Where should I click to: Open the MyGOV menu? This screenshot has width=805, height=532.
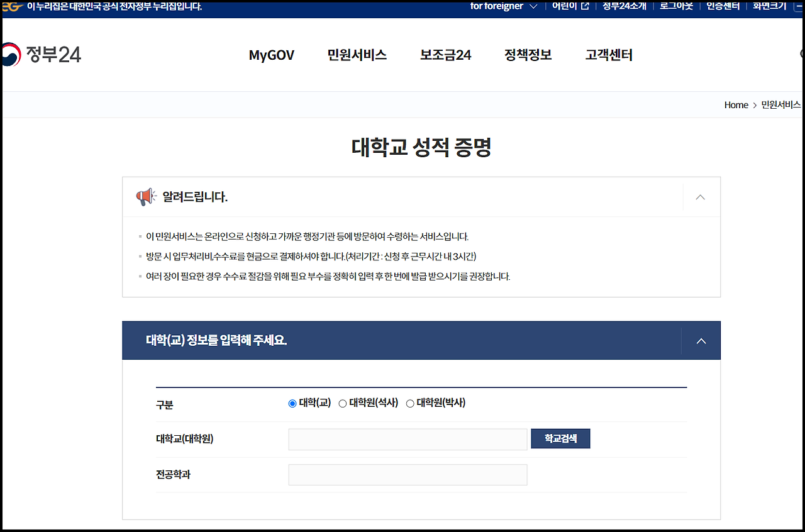pos(272,55)
